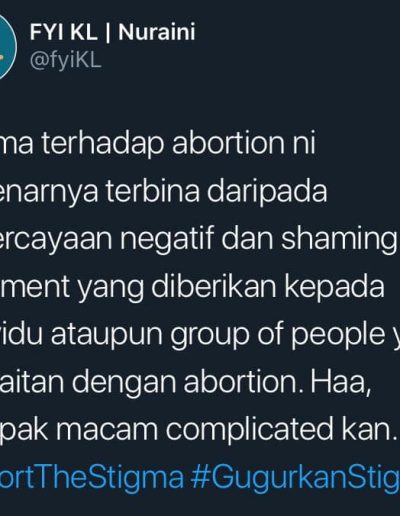Select the word macam in the last text line
Screen dimensions: 400x516
pos(107,430)
